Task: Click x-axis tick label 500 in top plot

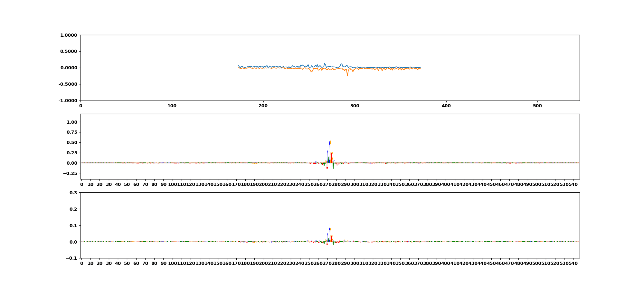Action: click(537, 106)
